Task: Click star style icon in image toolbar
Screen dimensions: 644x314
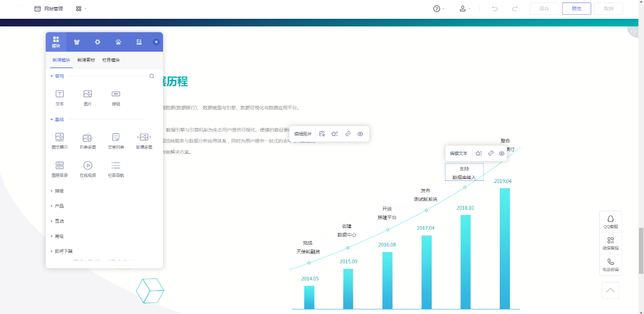Action: pos(335,134)
